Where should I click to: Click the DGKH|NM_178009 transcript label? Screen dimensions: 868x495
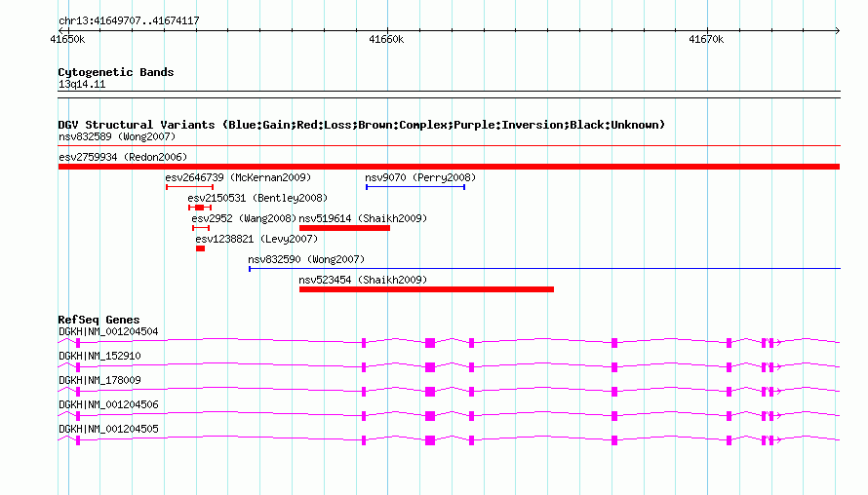99,381
